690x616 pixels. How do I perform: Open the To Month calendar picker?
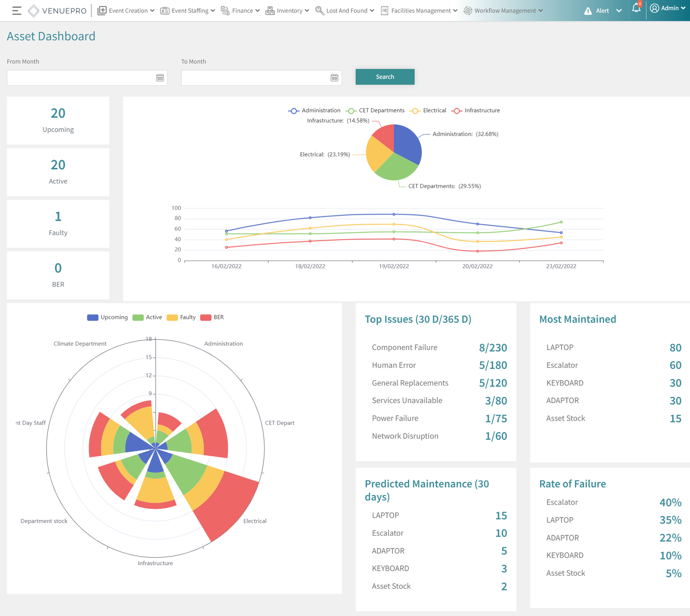(x=334, y=78)
